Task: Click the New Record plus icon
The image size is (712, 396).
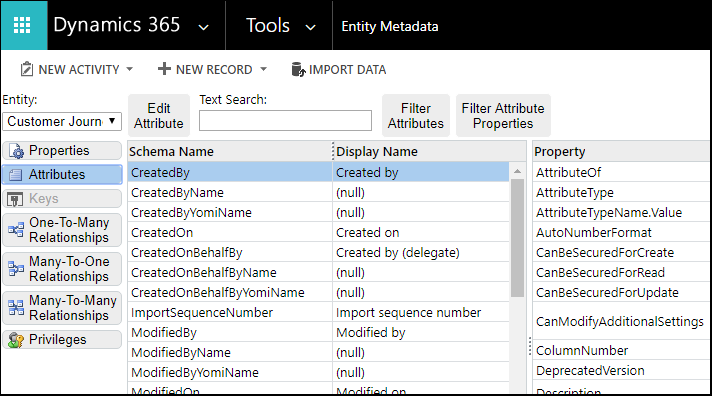Action: 164,69
